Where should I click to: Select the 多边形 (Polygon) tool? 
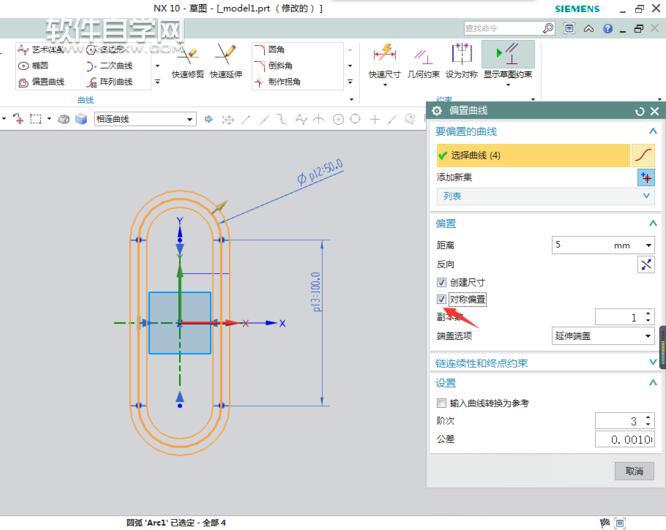click(105, 50)
